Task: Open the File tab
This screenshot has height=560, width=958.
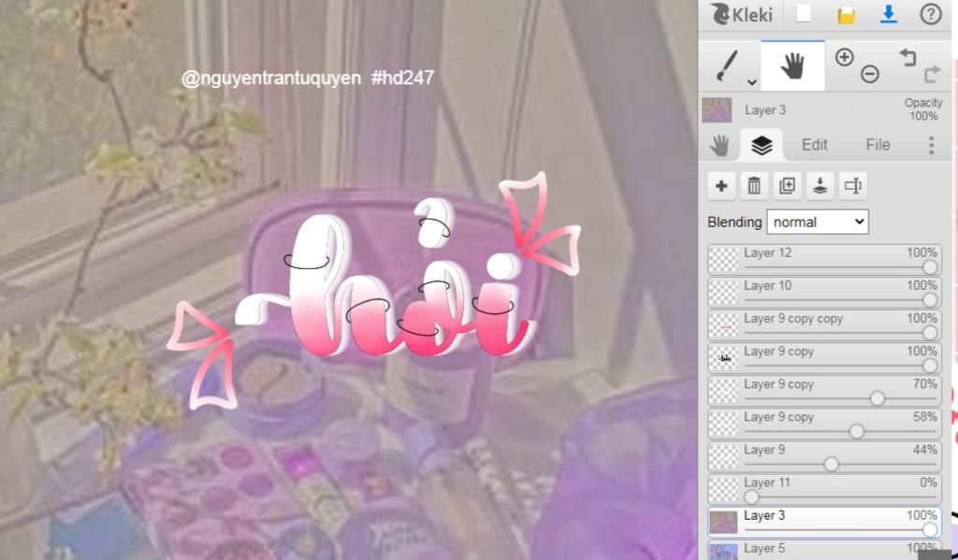Action: click(878, 145)
